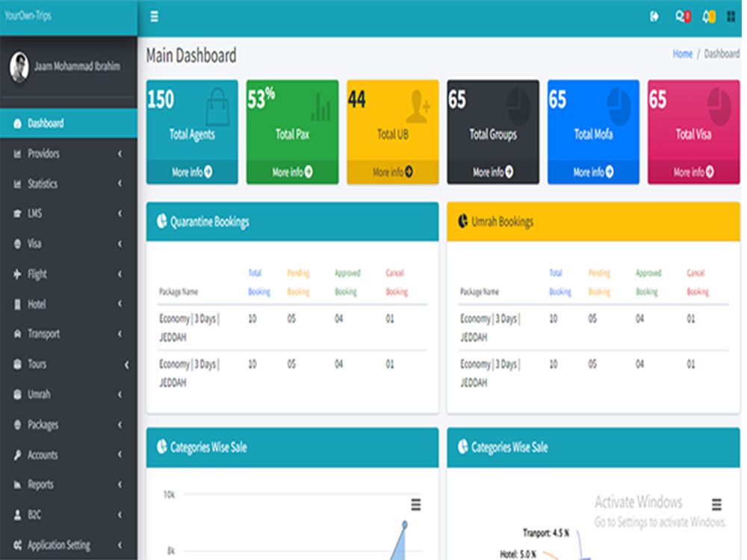The image size is (747, 560).
Task: Click the Hotel 5.0% pie label
Action: point(518,554)
